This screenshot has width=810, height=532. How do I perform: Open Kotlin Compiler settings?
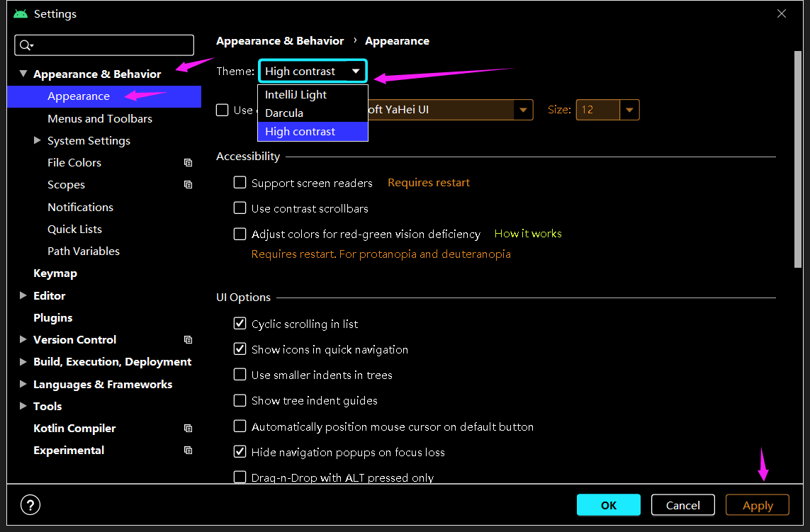[x=74, y=428]
